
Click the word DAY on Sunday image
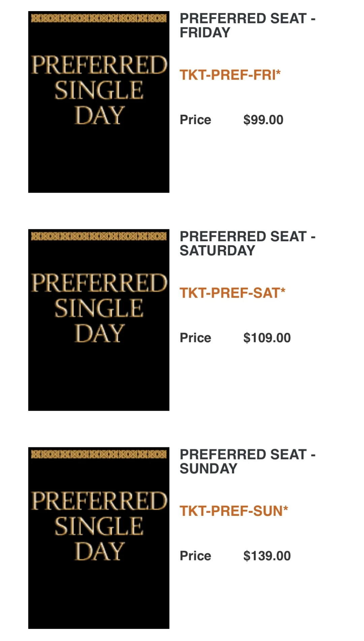(x=99, y=551)
